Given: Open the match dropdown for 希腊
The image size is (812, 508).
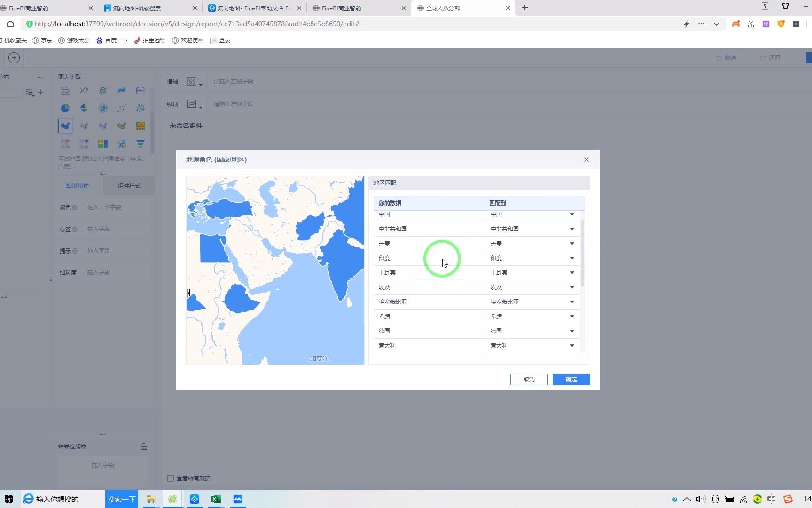Looking at the screenshot, I should pyautogui.click(x=572, y=317).
